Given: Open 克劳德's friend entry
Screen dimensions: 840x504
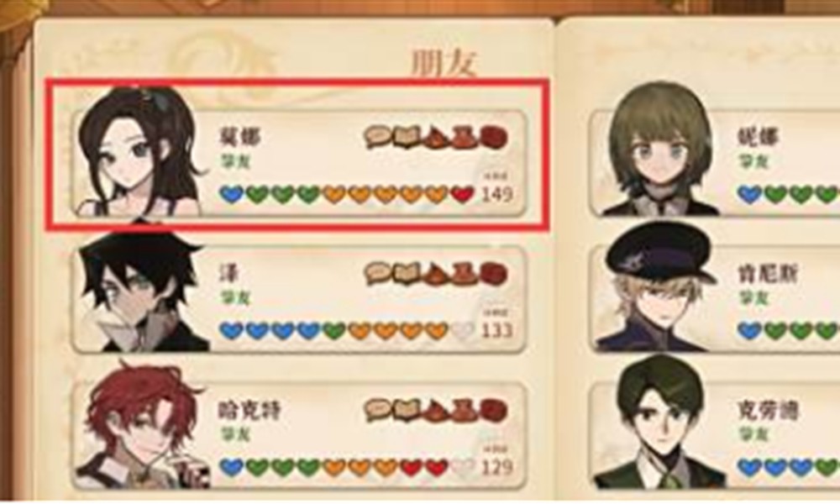Looking at the screenshot, I should point(715,435).
